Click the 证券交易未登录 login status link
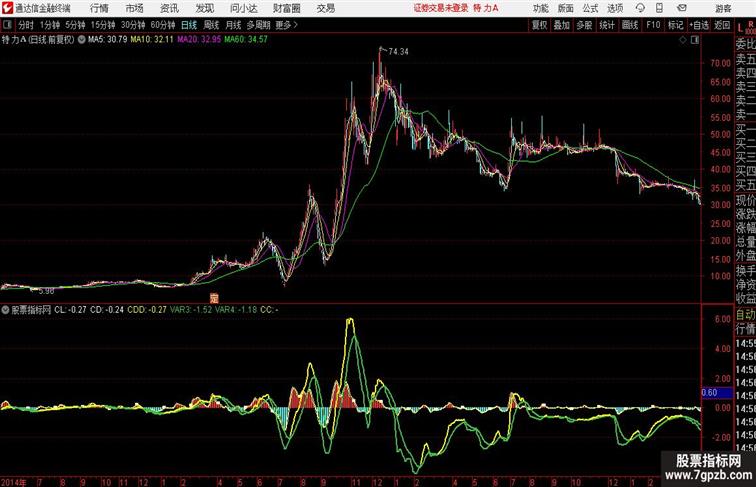The width and height of the screenshot is (756, 487). [x=441, y=8]
